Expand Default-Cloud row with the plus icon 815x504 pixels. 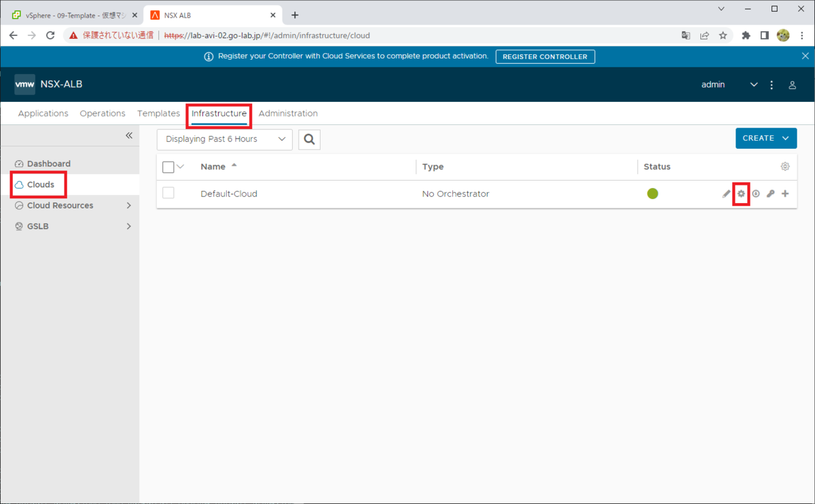[x=785, y=194]
